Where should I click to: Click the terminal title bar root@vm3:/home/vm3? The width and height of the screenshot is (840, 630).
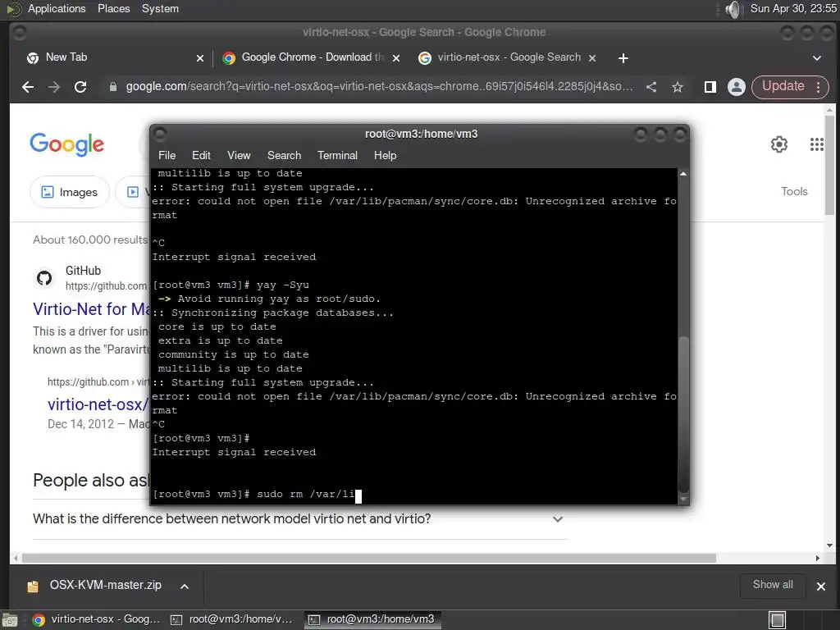click(x=421, y=134)
